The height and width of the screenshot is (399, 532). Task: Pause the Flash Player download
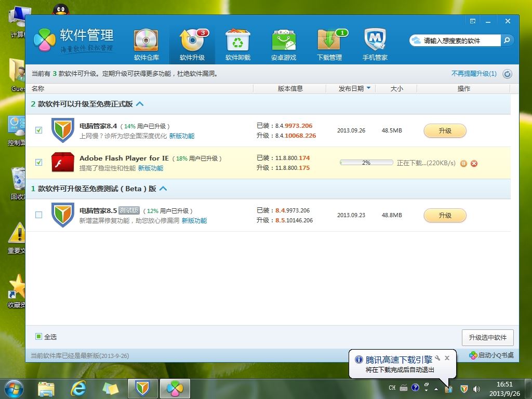pos(463,164)
